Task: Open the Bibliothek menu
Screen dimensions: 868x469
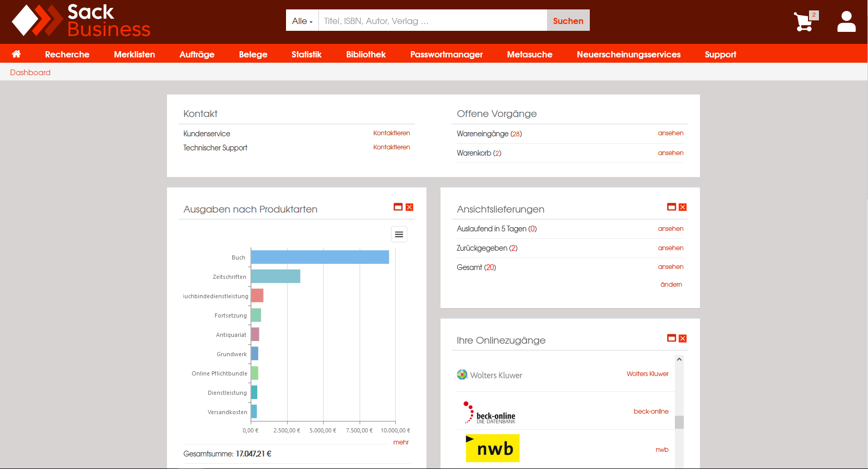Action: pos(366,54)
